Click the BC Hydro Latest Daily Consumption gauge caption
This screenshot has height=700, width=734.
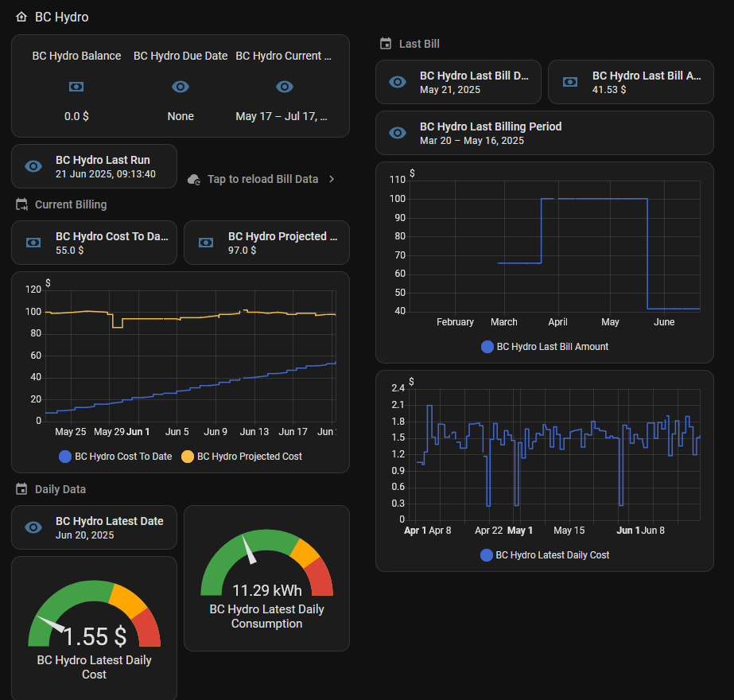[267, 616]
